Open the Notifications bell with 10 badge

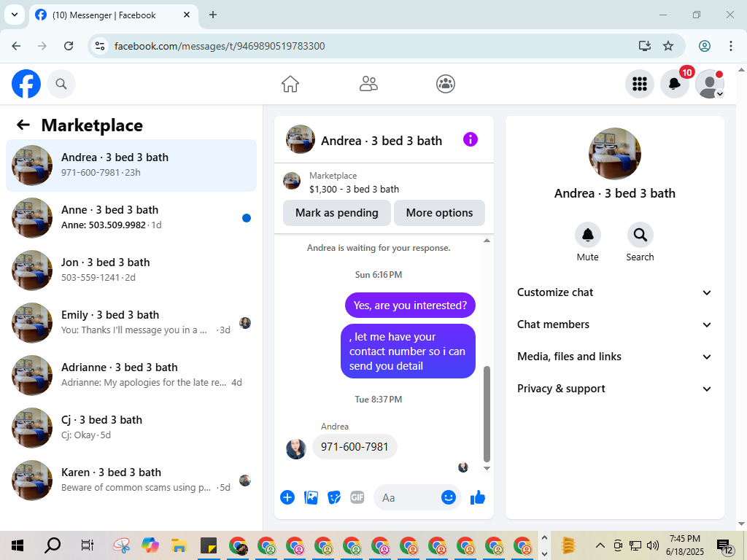pyautogui.click(x=675, y=84)
